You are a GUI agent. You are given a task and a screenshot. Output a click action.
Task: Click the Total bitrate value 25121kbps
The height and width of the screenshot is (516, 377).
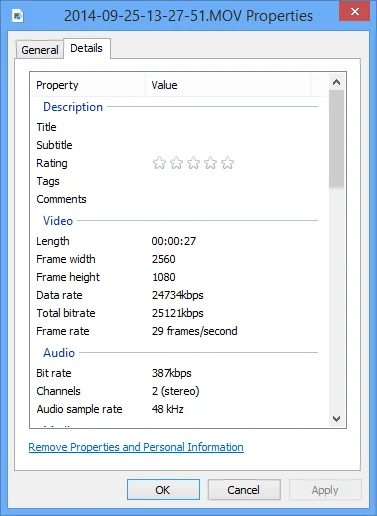(178, 313)
